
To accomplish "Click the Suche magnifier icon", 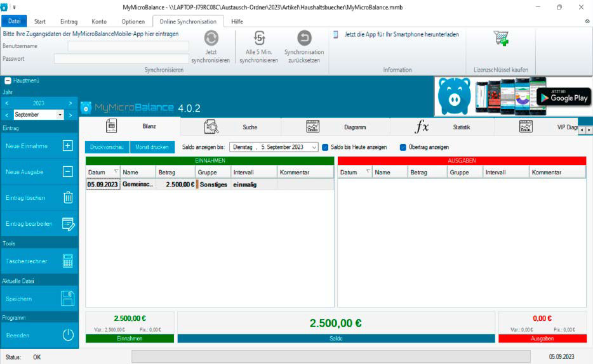I will click(x=211, y=127).
